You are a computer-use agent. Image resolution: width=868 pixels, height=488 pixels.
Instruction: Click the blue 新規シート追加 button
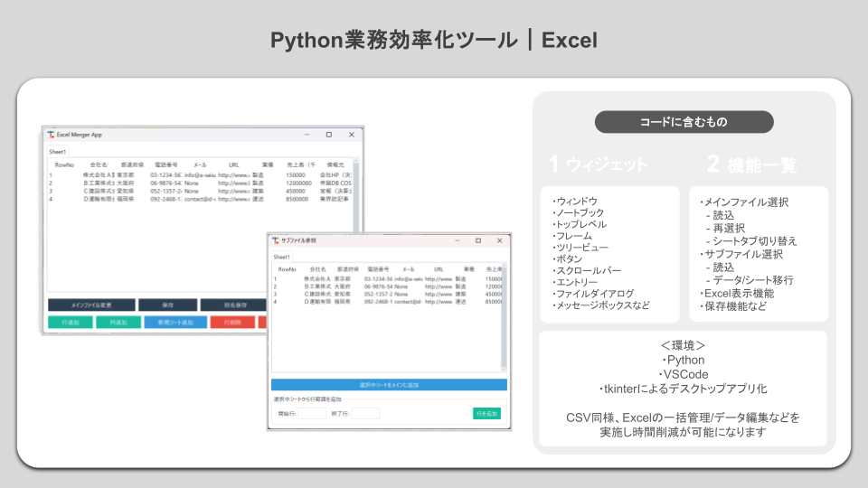pyautogui.click(x=175, y=322)
